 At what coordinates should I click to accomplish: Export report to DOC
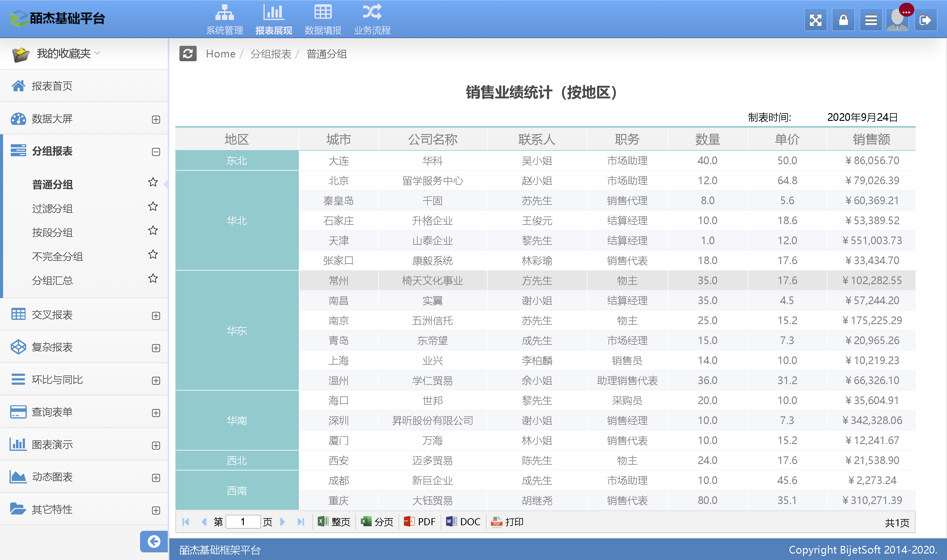click(x=463, y=522)
